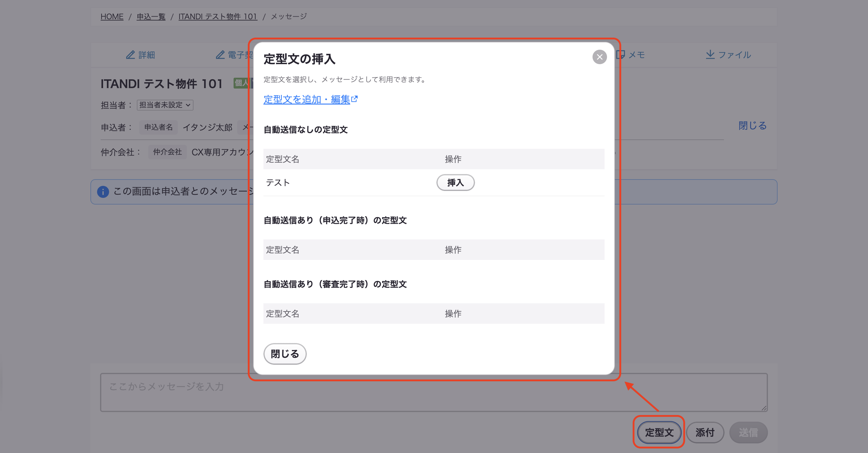Insert the テスト template

pos(455,183)
